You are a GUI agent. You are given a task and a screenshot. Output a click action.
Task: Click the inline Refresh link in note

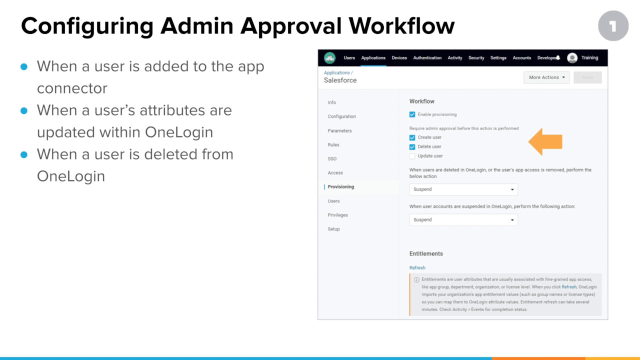point(569,287)
